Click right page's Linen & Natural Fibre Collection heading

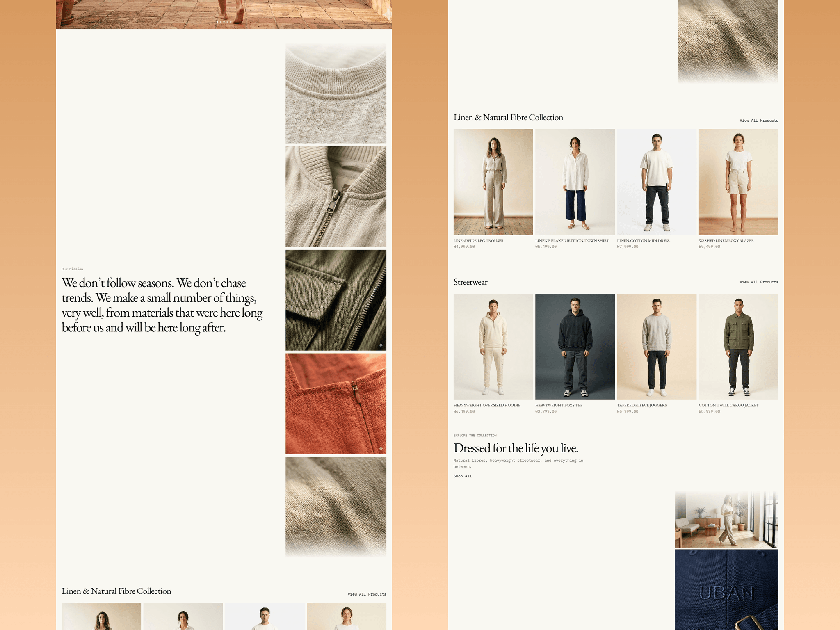[508, 117]
